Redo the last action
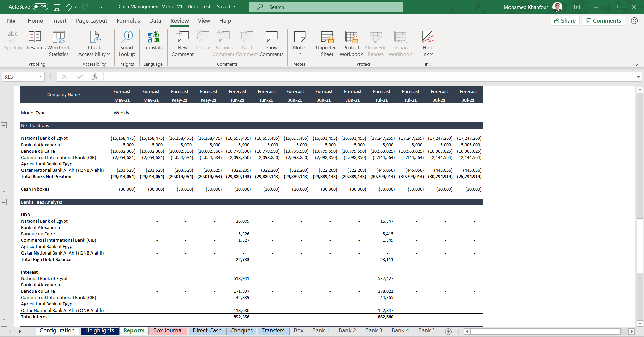Viewport: 644px width, 337px height. [85, 7]
